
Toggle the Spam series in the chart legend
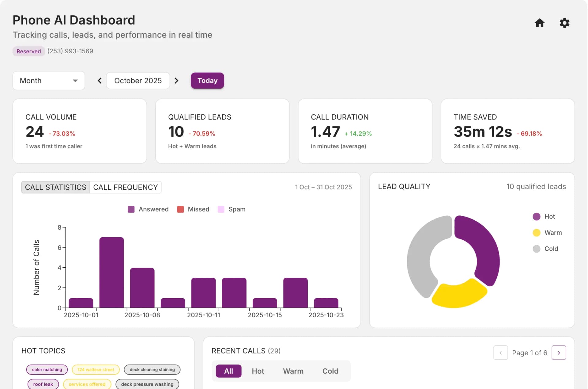coord(232,209)
